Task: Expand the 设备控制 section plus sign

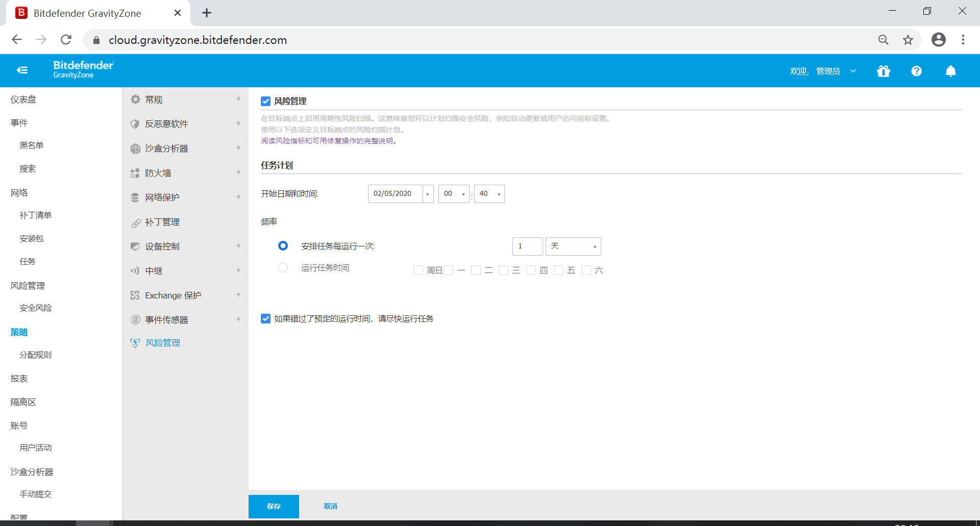Action: (238, 246)
